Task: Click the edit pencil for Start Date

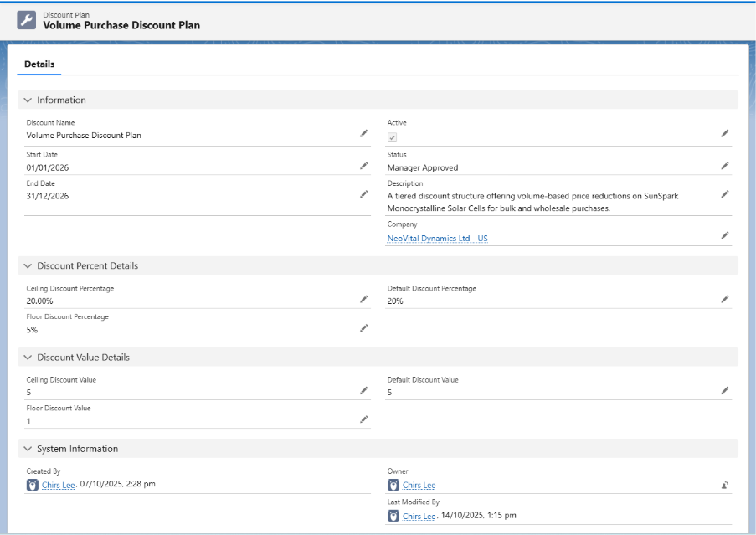Action: pyautogui.click(x=363, y=166)
